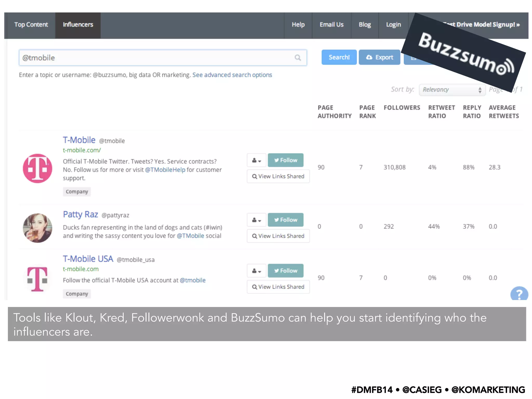Click the @tmobile_usa handle text
532x399 pixels.
click(x=136, y=260)
